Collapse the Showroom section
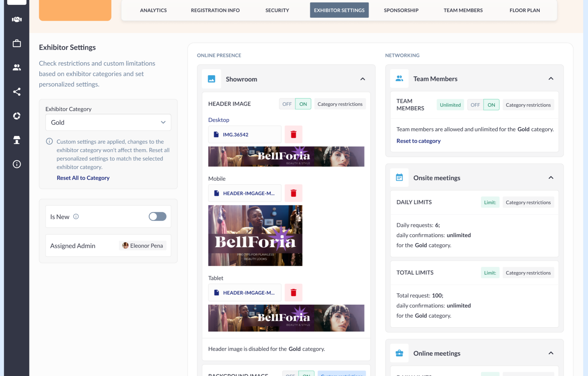Screen dimensions: 588x376 pyautogui.click(x=363, y=79)
